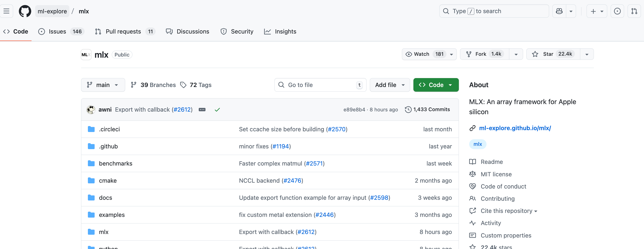Open the Star lists dropdown arrow
Viewport: 644px width, 249px height.
[587, 54]
